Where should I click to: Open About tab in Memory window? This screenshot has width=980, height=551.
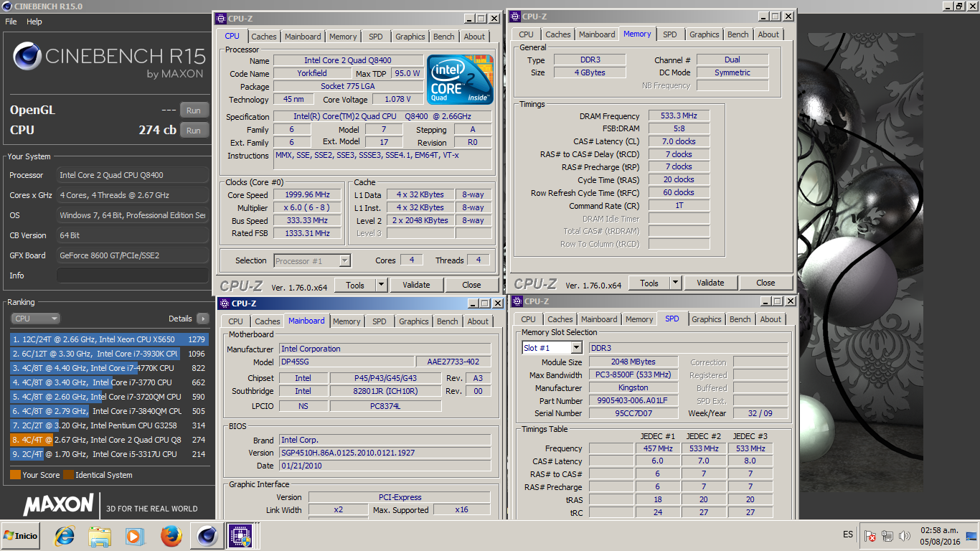click(768, 34)
